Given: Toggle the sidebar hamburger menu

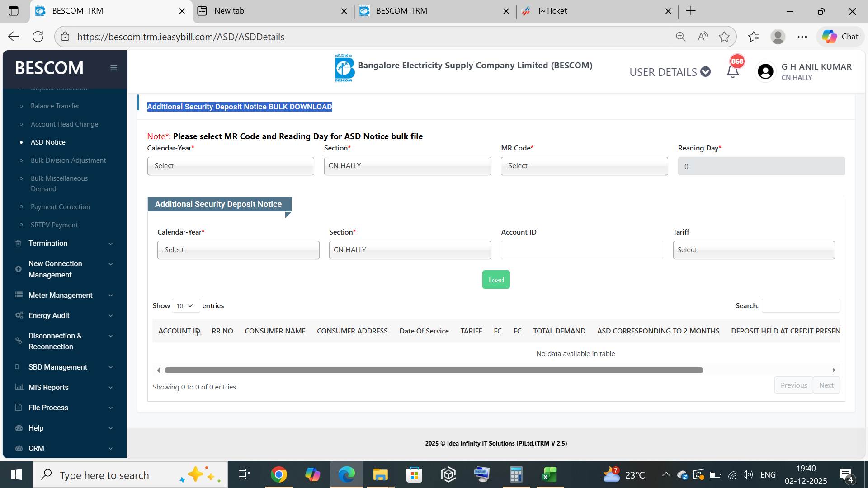Looking at the screenshot, I should coord(113,68).
